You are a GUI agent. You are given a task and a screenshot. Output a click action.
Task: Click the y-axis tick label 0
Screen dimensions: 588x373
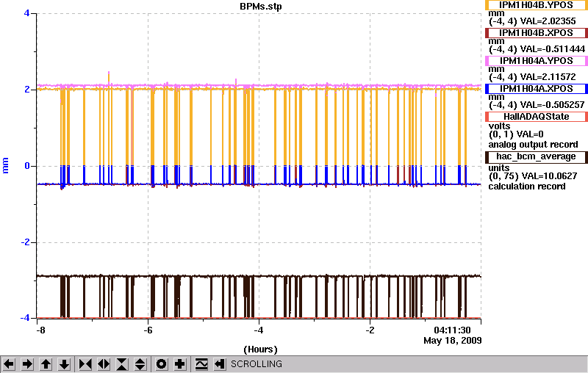pos(27,166)
